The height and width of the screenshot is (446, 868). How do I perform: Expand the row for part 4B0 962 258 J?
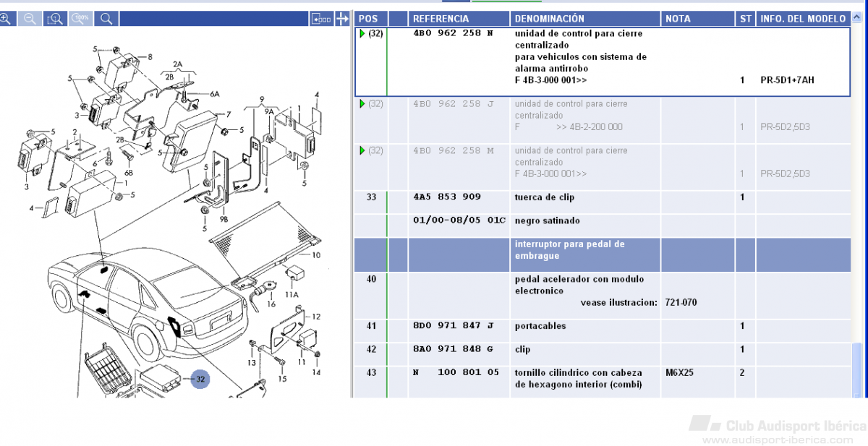pyautogui.click(x=363, y=104)
